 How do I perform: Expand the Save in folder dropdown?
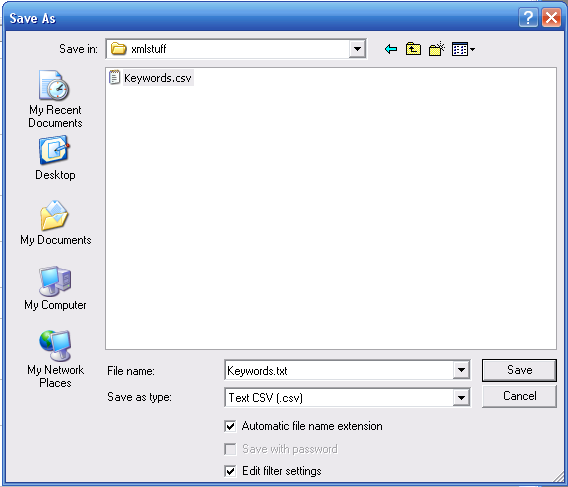[x=357, y=49]
